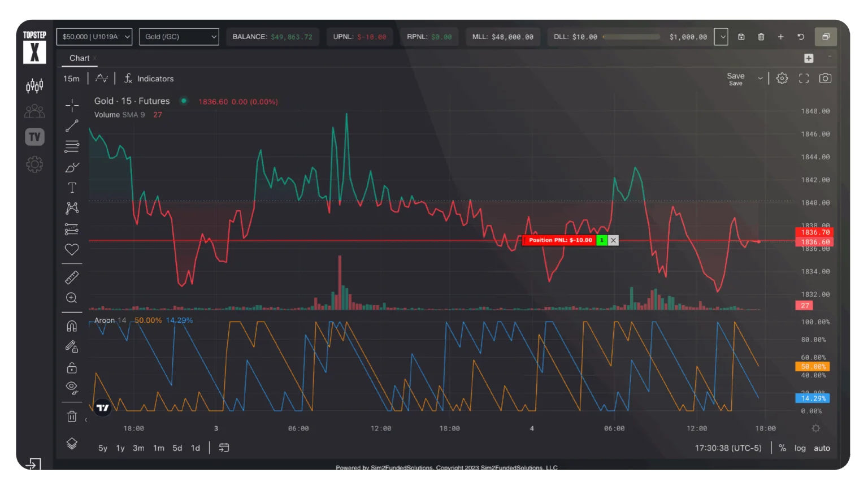Toggle the log scale

pyautogui.click(x=800, y=448)
